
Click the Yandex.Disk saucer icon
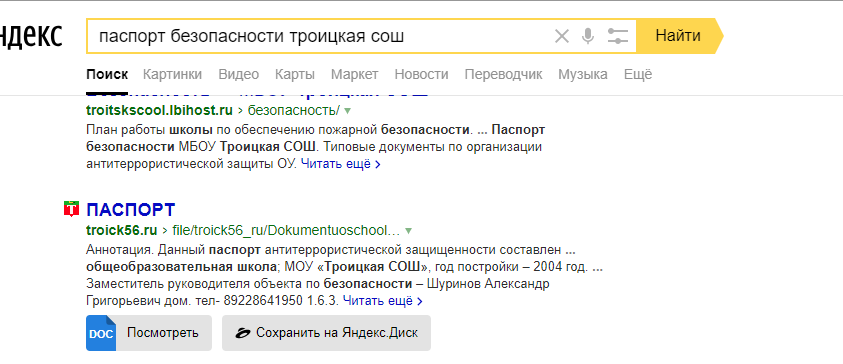[243, 333]
